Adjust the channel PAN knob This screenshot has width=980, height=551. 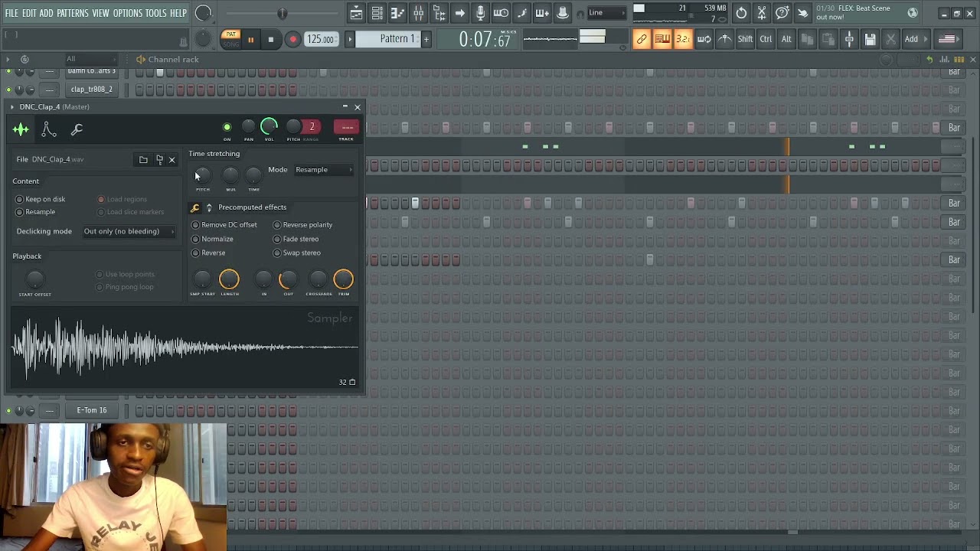248,127
